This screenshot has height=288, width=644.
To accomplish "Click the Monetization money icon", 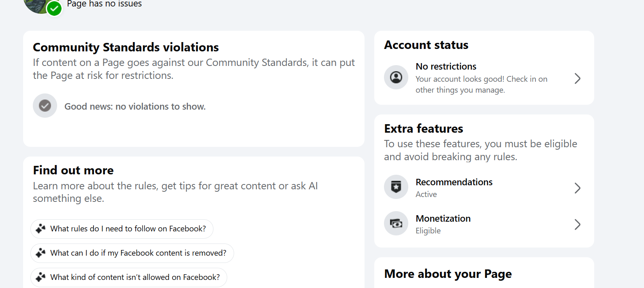I will click(396, 223).
